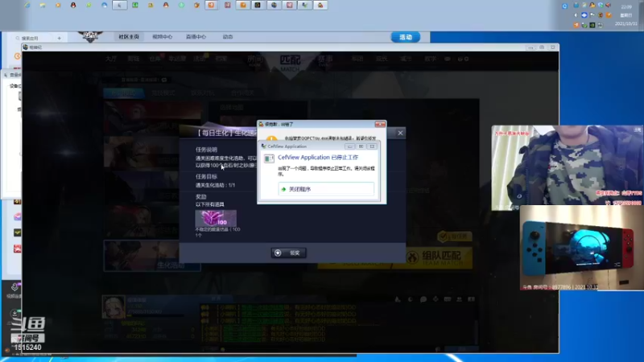The image size is (644, 362).
Task: Click the yellow quest badge above team match
Action: (455, 237)
